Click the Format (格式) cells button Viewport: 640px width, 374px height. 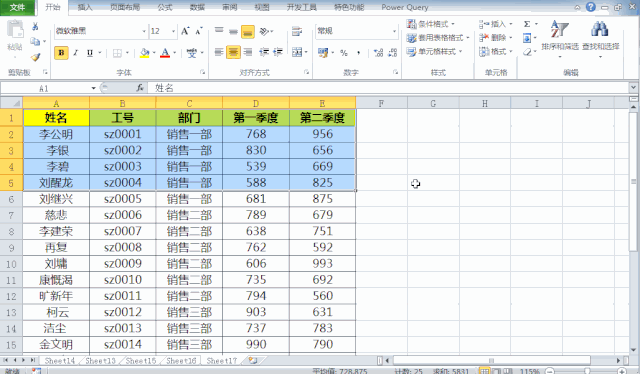(x=496, y=52)
